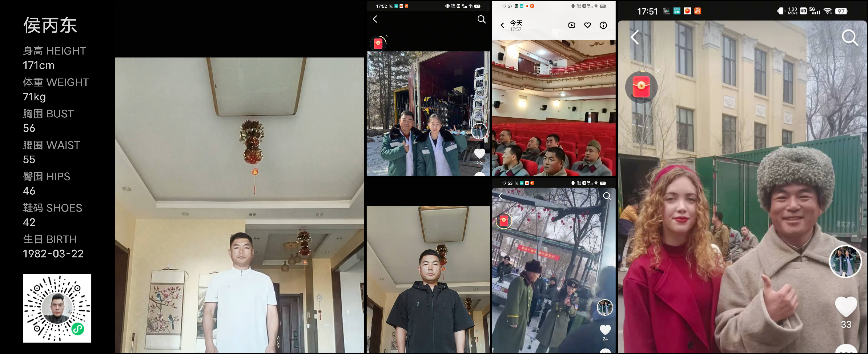
Task: Tap search icon in 17:52 screenshot
Action: click(481, 19)
